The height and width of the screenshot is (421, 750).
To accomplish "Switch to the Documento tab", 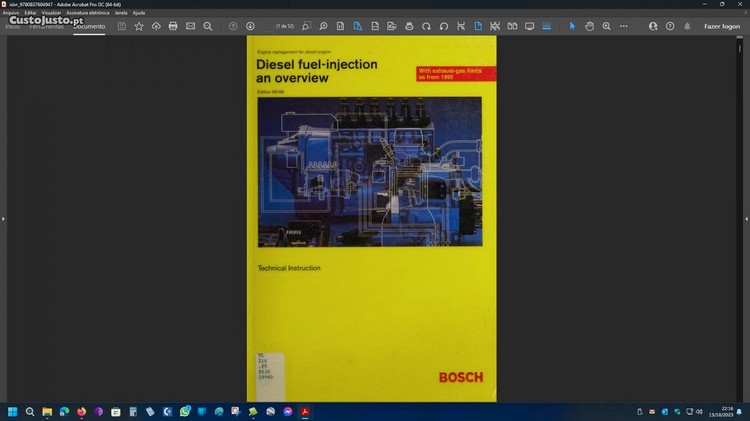I will 89,26.
